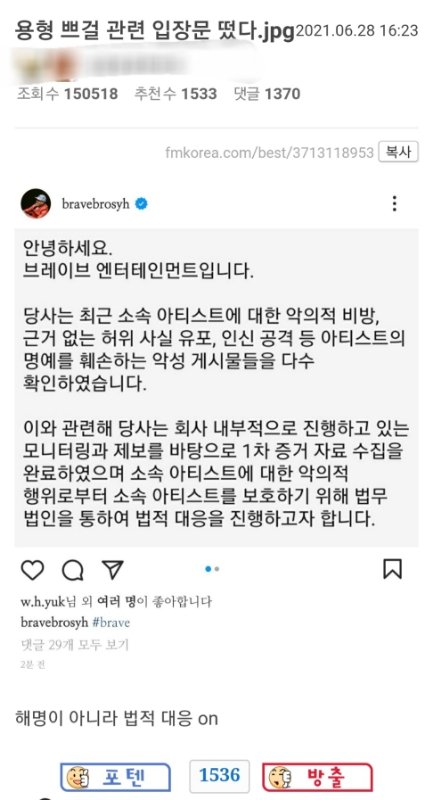Image resolution: width=433 pixels, height=800 pixels.
Task: Open comments via speech bubble icon
Action: tap(73, 570)
